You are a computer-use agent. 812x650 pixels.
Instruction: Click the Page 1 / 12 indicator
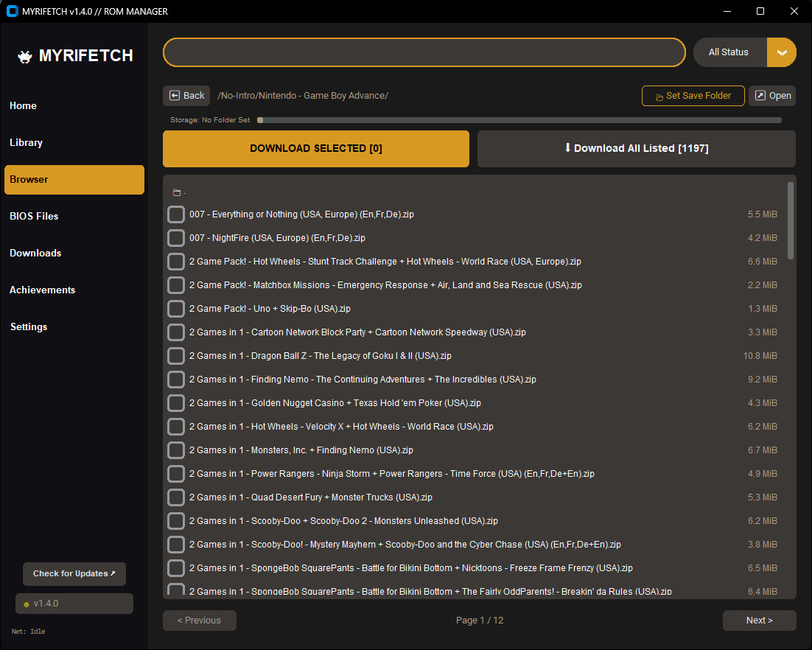(480, 621)
